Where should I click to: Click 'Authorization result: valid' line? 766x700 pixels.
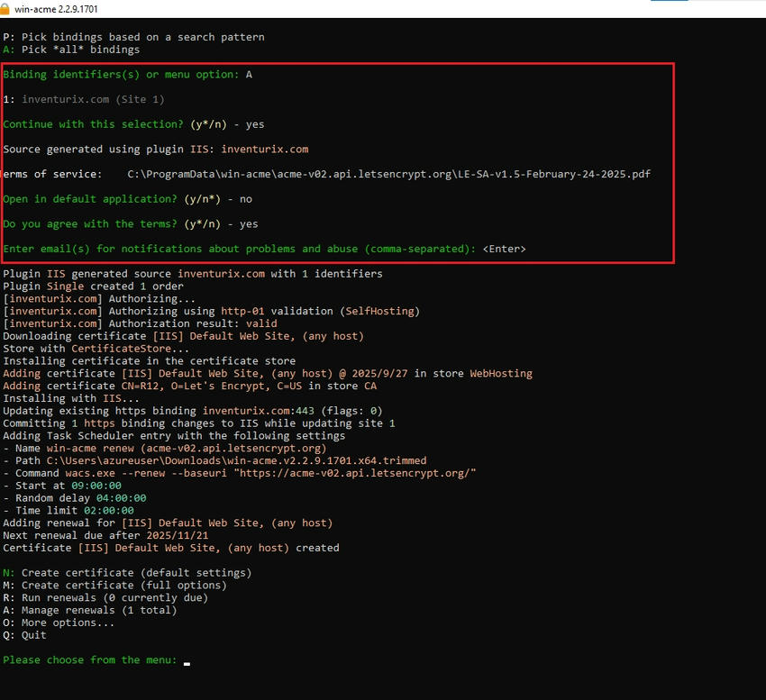[141, 323]
